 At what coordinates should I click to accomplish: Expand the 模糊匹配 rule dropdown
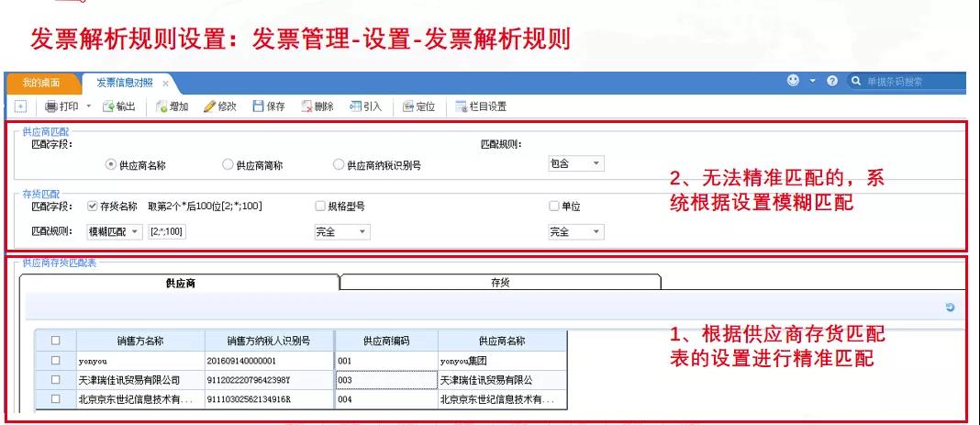tap(136, 232)
